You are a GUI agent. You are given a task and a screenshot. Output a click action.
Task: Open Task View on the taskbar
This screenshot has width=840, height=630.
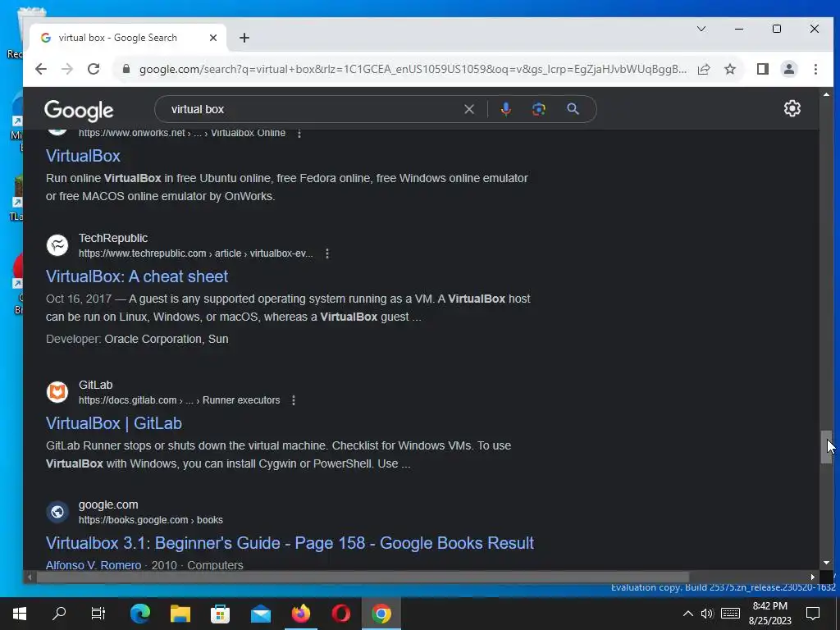click(x=98, y=614)
